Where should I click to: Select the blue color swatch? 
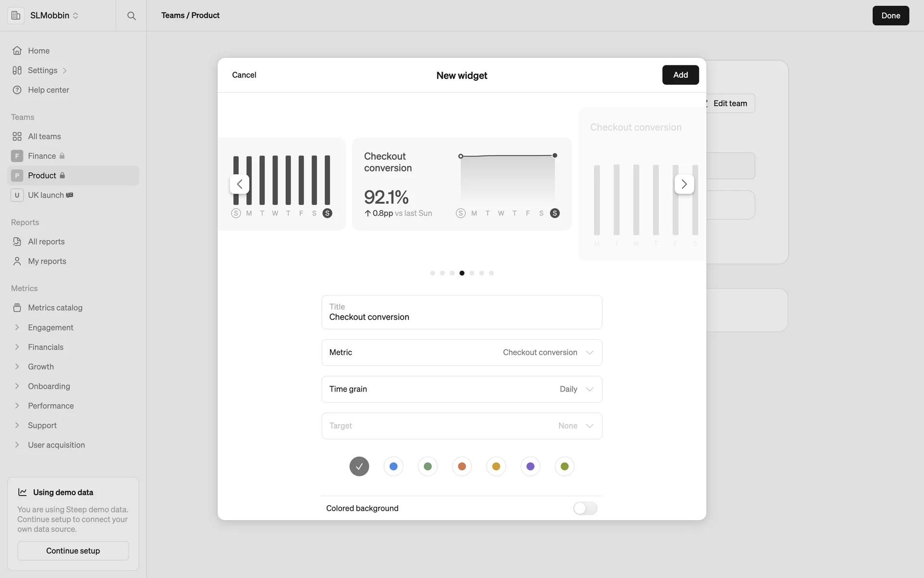(393, 466)
